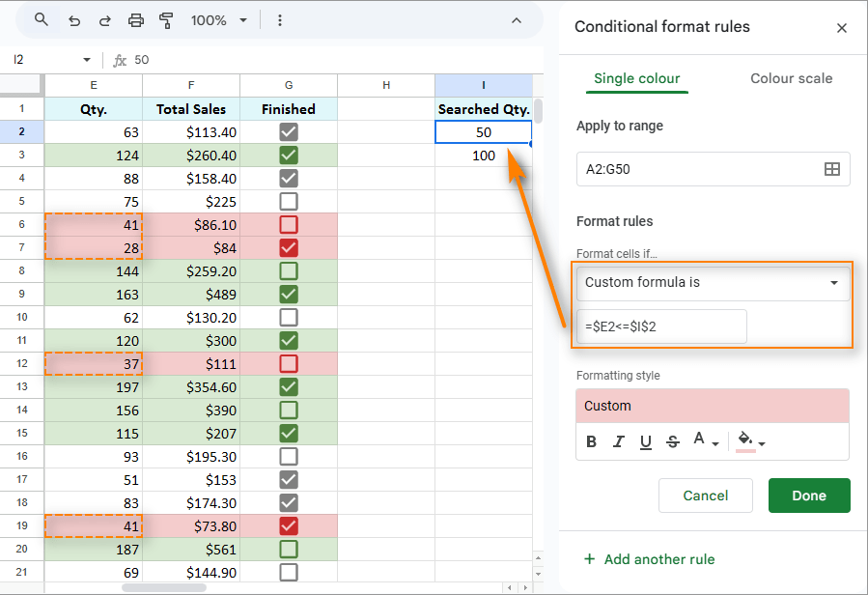Open the range selection grid icon
The height and width of the screenshot is (595, 868).
(832, 169)
